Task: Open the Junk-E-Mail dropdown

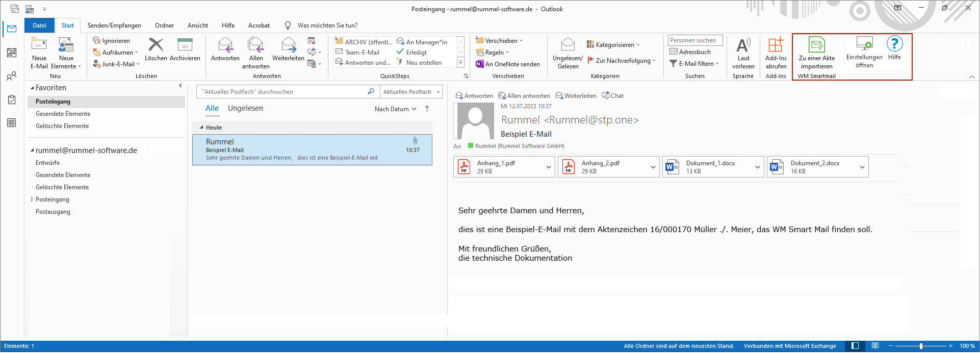Action: point(116,64)
